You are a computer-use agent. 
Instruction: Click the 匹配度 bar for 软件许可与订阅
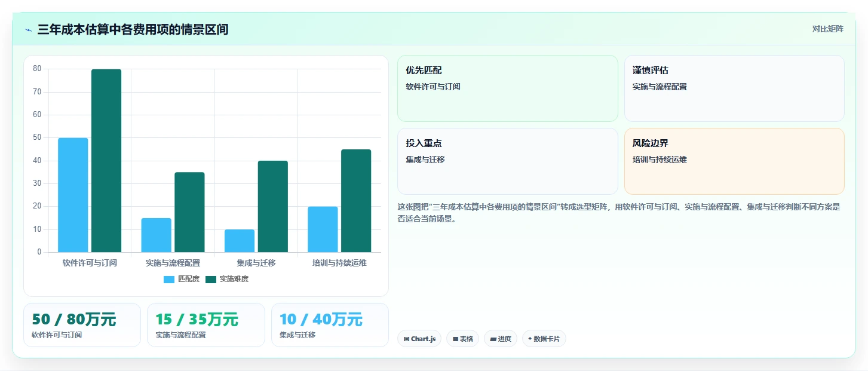[73, 195]
